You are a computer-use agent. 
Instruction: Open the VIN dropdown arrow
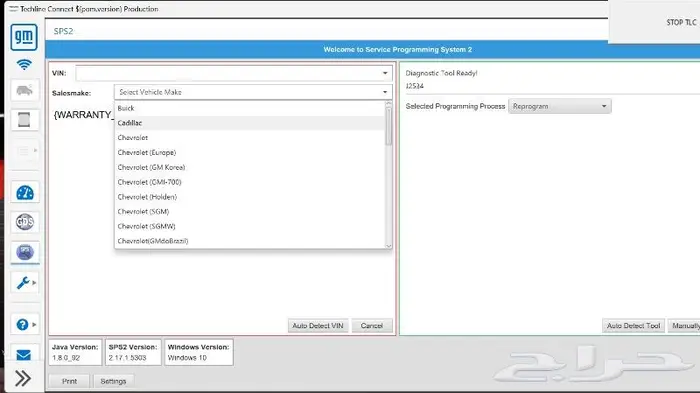385,73
